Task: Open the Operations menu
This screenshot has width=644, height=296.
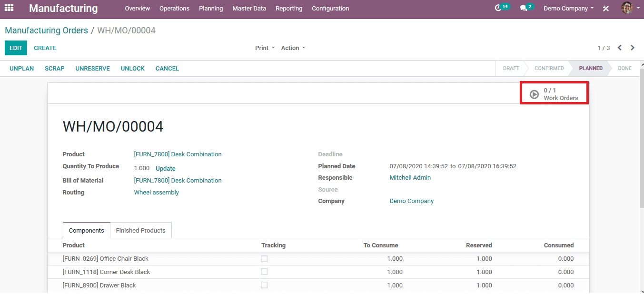Action: tap(174, 9)
